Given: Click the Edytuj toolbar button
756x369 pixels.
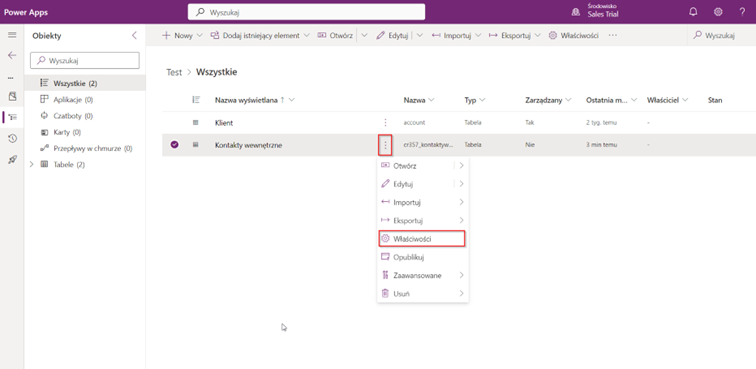Looking at the screenshot, I should pos(392,35).
